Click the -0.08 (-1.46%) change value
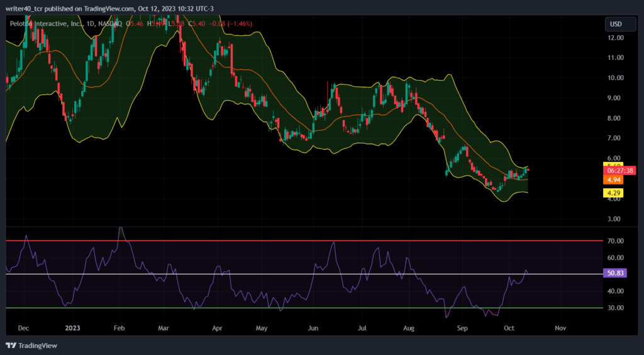This screenshot has height=355, width=644. pos(230,24)
